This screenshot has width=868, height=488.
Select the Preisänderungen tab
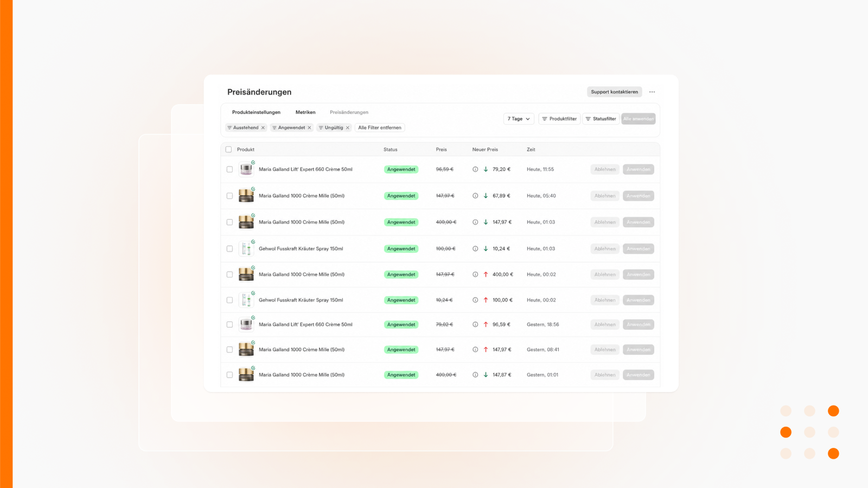pyautogui.click(x=349, y=112)
